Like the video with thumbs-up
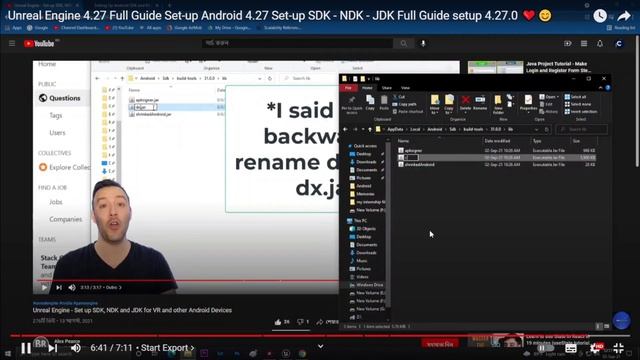The image size is (640, 360). click(278, 322)
